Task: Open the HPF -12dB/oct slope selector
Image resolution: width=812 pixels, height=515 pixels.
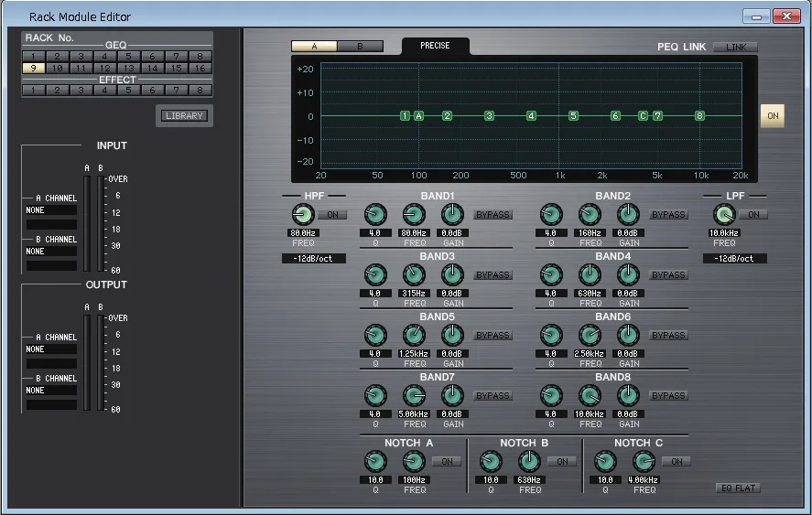Action: (313, 258)
